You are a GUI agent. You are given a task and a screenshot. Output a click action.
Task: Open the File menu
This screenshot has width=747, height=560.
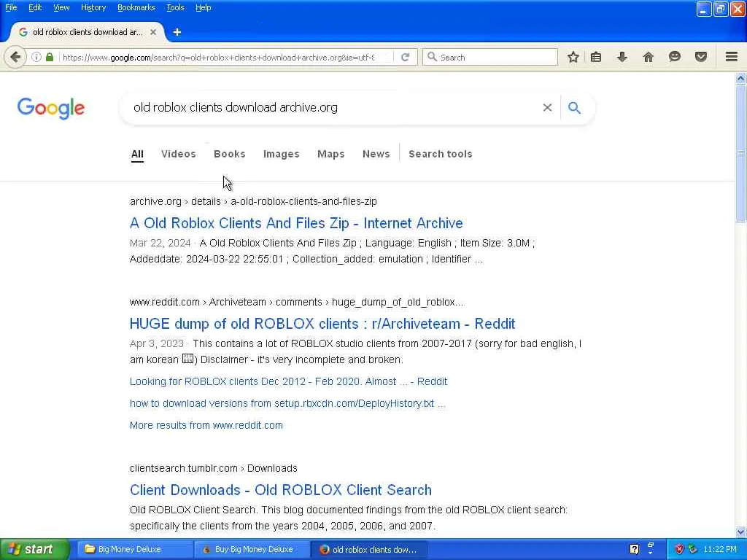point(11,7)
